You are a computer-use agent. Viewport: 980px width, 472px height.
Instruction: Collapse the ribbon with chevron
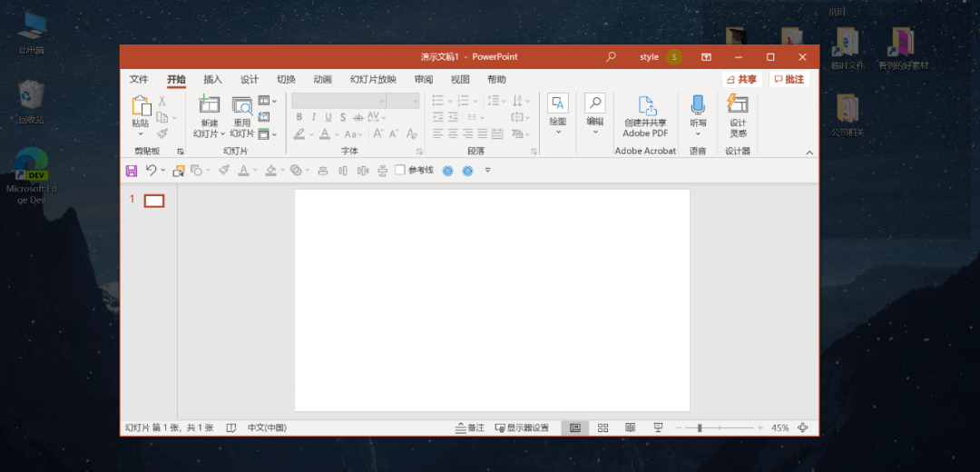click(x=809, y=152)
